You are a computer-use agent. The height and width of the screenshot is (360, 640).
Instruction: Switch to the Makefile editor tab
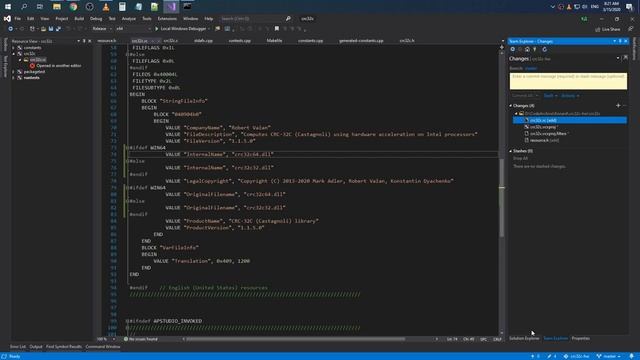point(274,41)
